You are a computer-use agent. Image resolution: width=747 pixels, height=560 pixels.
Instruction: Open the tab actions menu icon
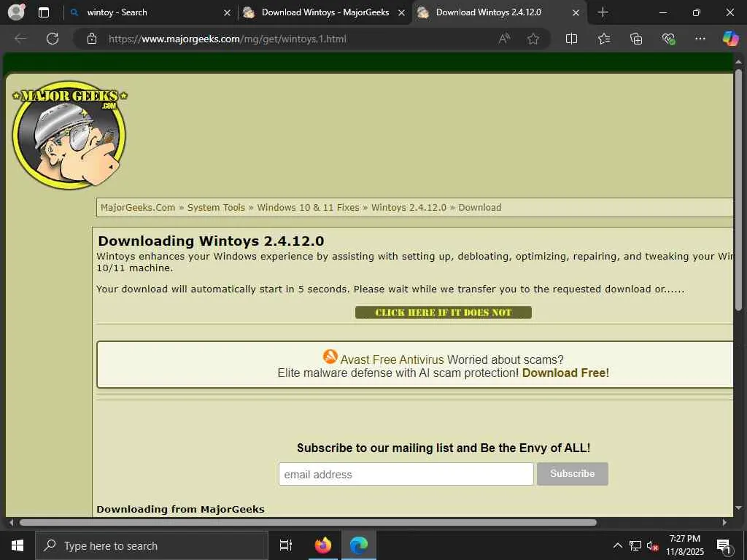(44, 12)
